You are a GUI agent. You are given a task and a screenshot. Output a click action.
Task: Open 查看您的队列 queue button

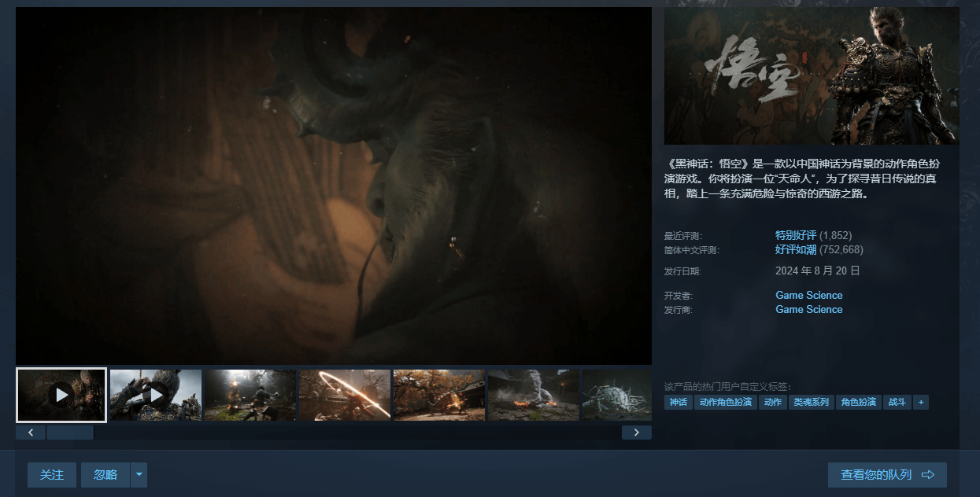[886, 475]
